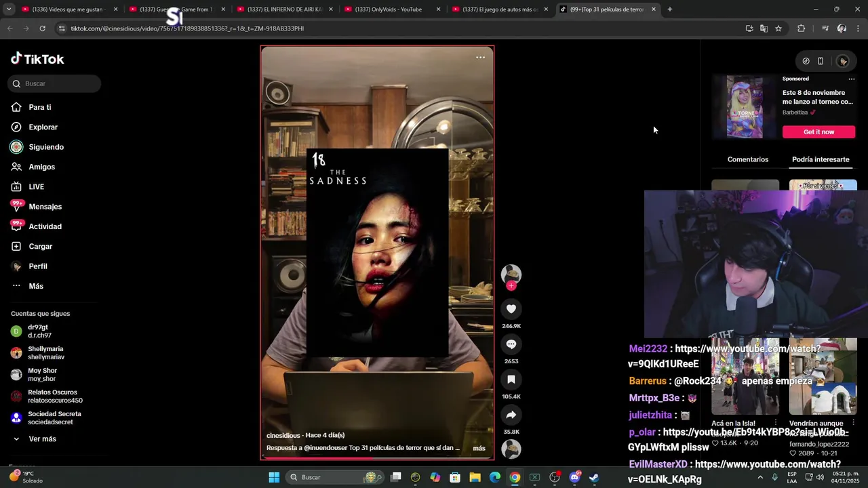
Task: Open the profile avatar in the top-right header
Action: pyautogui.click(x=843, y=61)
